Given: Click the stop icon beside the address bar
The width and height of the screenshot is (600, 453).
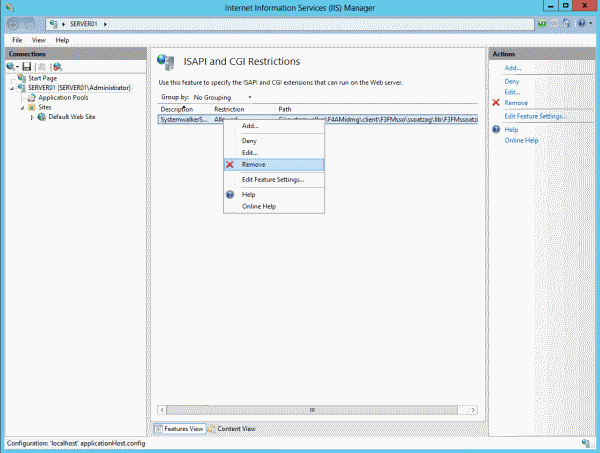Looking at the screenshot, I should pyautogui.click(x=554, y=24).
